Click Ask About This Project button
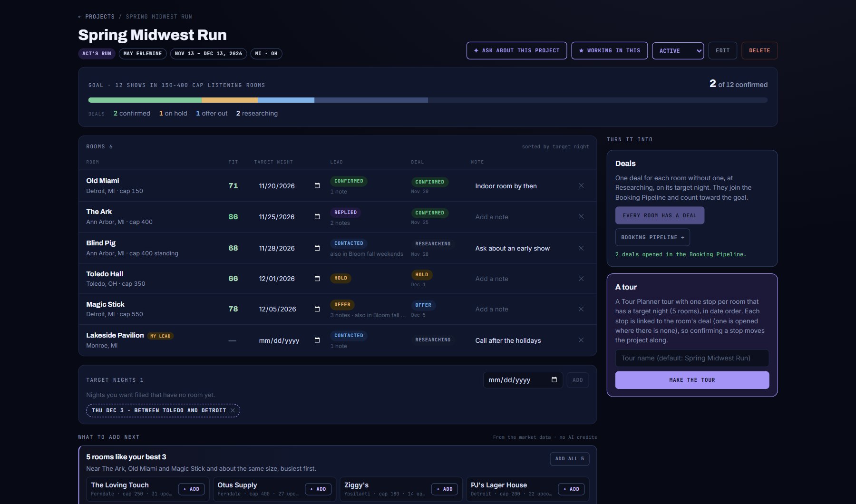This screenshot has width=856, height=504. (x=516, y=50)
